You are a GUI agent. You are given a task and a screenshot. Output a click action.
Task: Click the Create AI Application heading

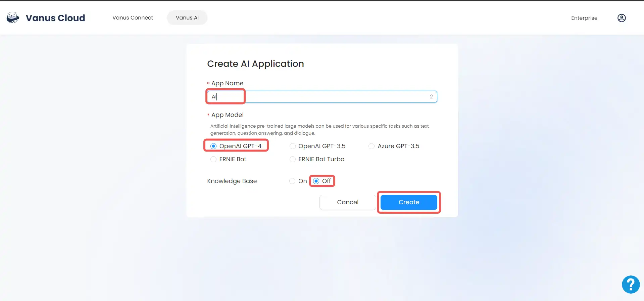255,64
